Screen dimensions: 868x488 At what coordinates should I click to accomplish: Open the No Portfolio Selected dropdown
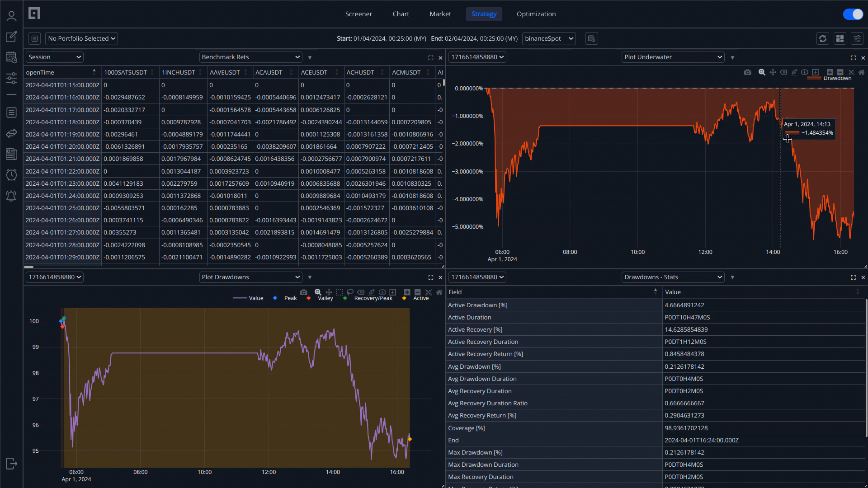click(81, 39)
